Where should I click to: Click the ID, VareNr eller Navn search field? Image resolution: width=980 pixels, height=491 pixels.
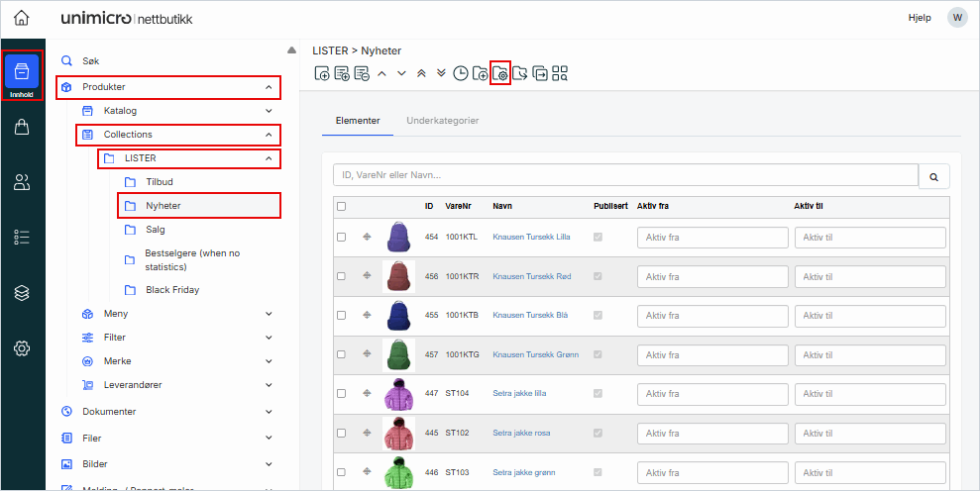tap(625, 175)
